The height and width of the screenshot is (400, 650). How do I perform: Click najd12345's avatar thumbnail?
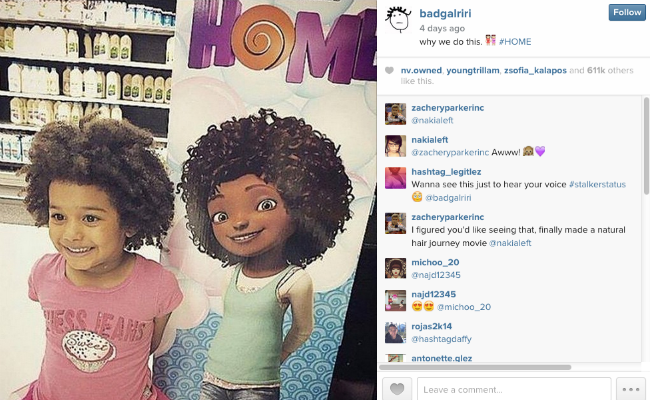[x=395, y=300]
